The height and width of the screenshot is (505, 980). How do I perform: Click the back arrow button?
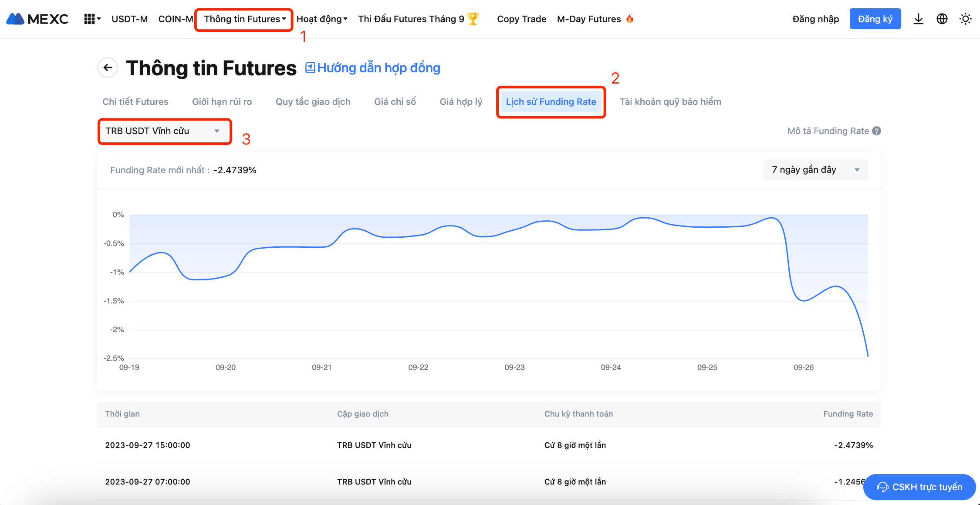(108, 68)
